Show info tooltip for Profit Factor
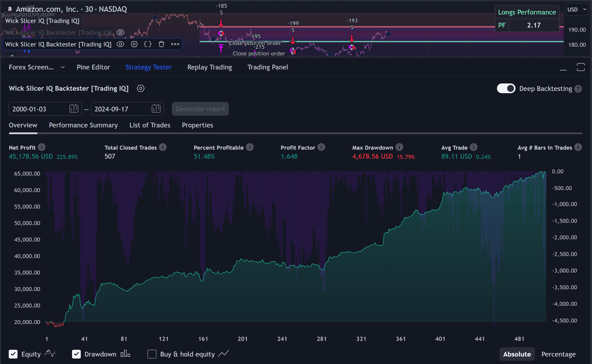 (321, 147)
